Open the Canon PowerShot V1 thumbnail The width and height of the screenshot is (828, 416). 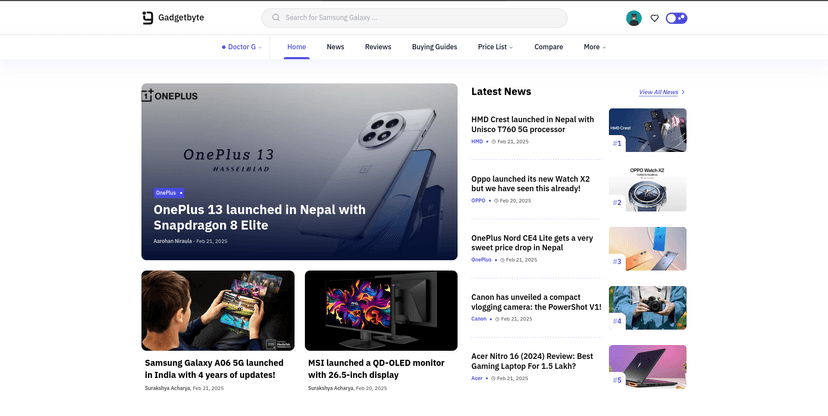coord(647,307)
